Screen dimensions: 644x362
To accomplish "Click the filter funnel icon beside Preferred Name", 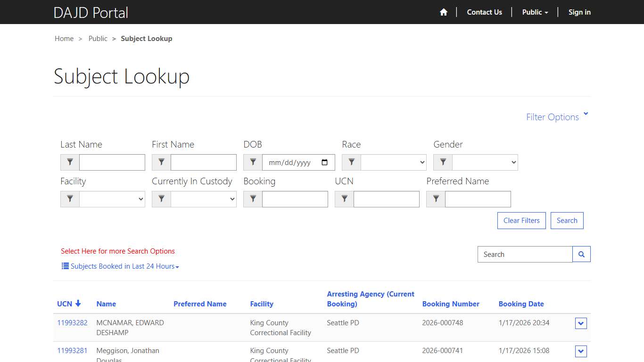I will point(435,199).
